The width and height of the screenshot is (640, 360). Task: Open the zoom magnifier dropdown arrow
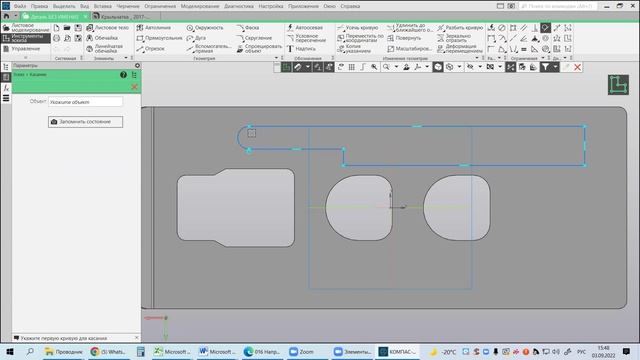click(x=396, y=67)
